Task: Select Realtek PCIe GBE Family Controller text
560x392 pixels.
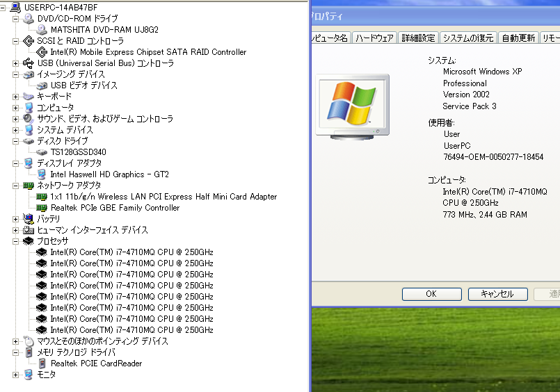Action: 115,208
